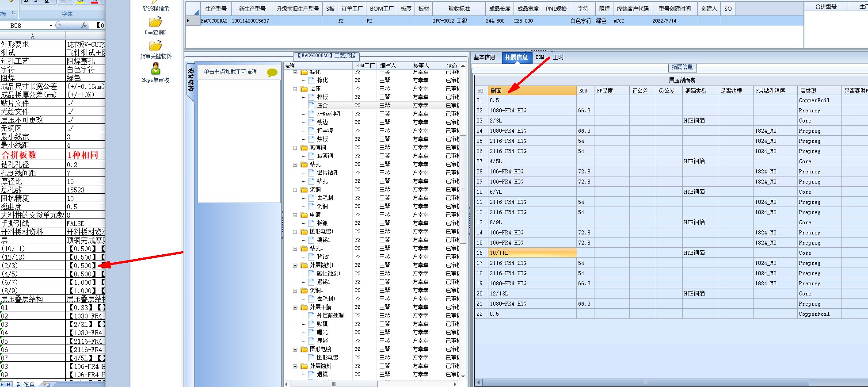The image size is (868, 387).
Task: Open the Bom查询2 folder icon
Action: pyautogui.click(x=156, y=22)
